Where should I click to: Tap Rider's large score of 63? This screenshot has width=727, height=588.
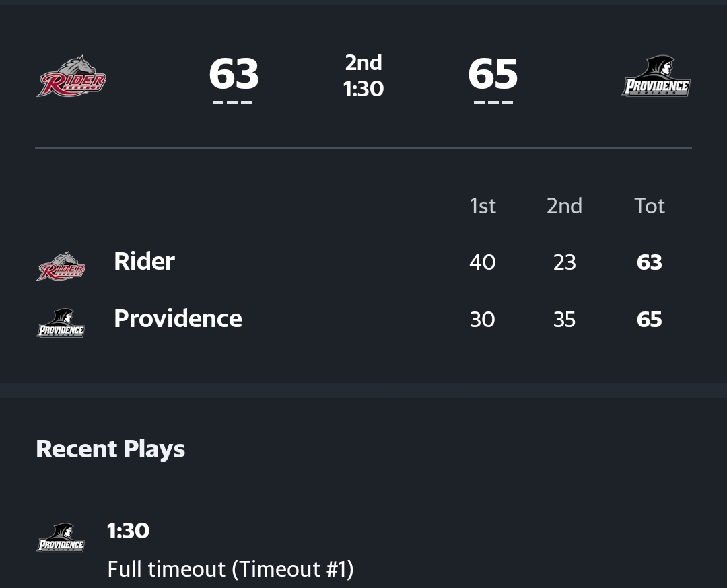coord(234,73)
